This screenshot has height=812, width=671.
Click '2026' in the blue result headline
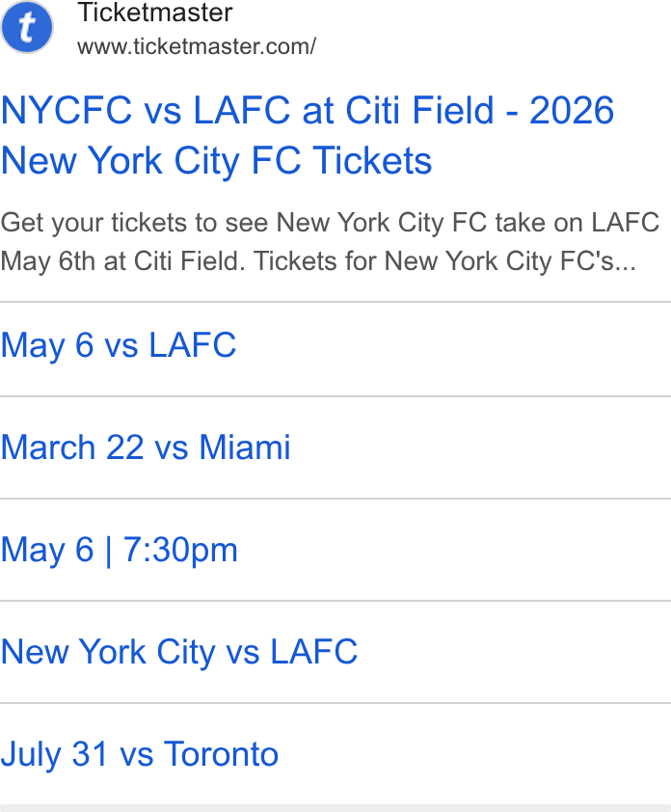point(572,110)
